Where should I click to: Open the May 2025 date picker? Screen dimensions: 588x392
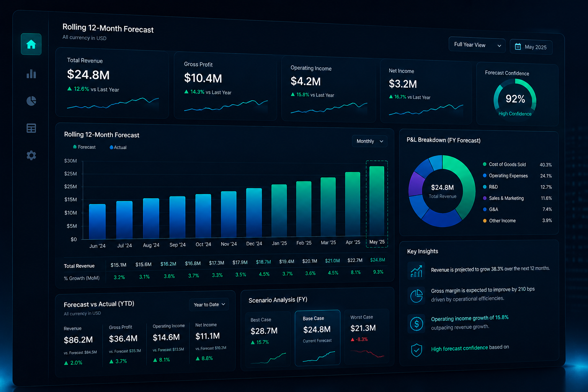click(x=531, y=47)
